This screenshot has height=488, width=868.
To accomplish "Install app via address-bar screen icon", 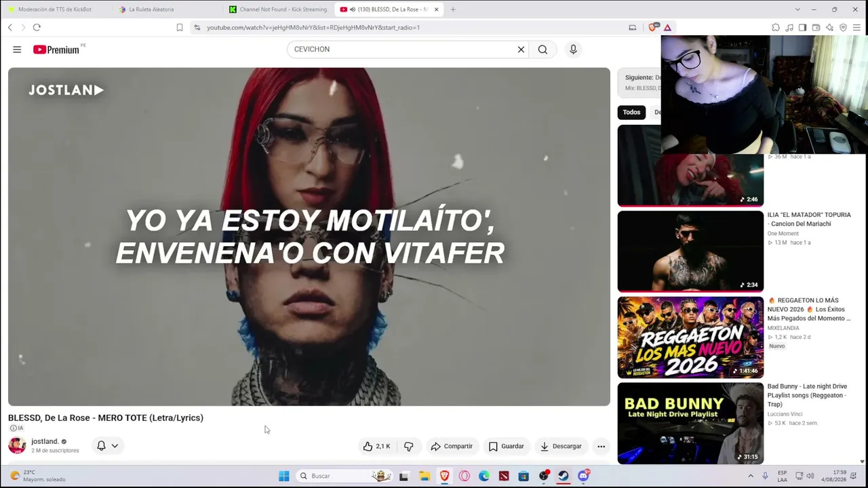I will point(633,27).
